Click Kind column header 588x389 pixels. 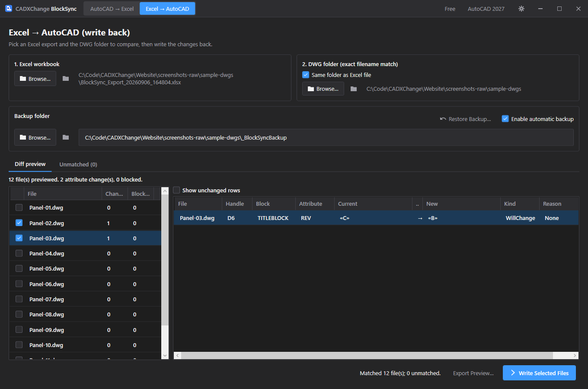(520, 204)
